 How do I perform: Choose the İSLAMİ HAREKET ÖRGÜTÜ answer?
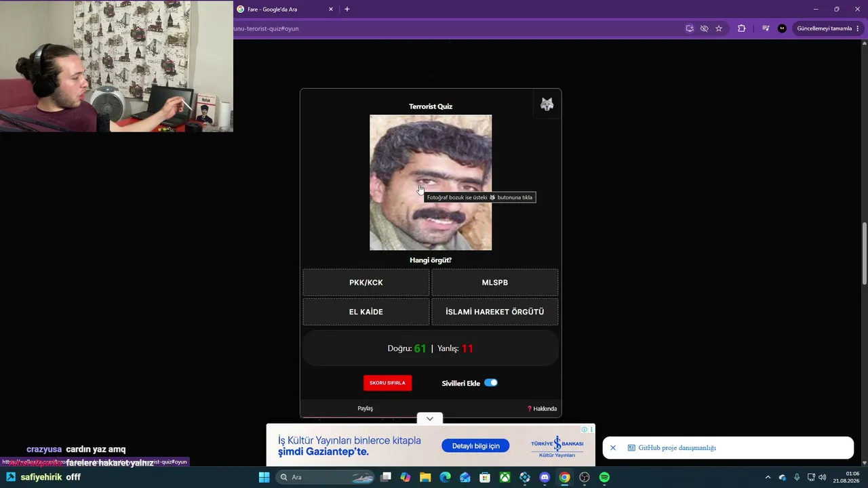495,312
